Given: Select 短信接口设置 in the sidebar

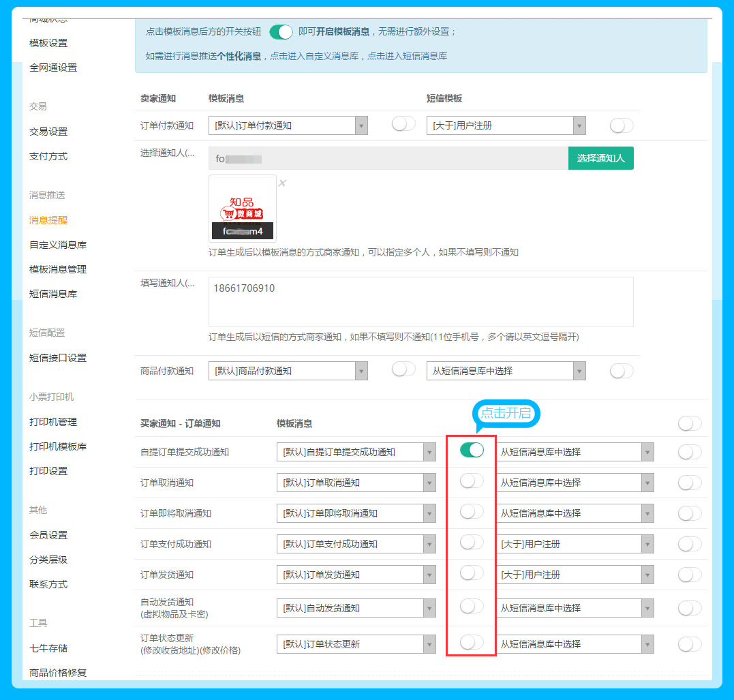Looking at the screenshot, I should pyautogui.click(x=58, y=358).
